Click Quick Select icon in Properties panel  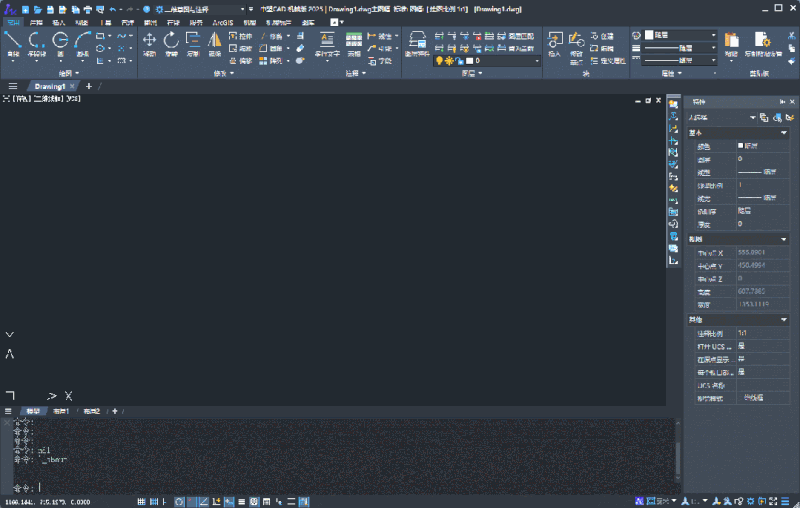[x=790, y=118]
